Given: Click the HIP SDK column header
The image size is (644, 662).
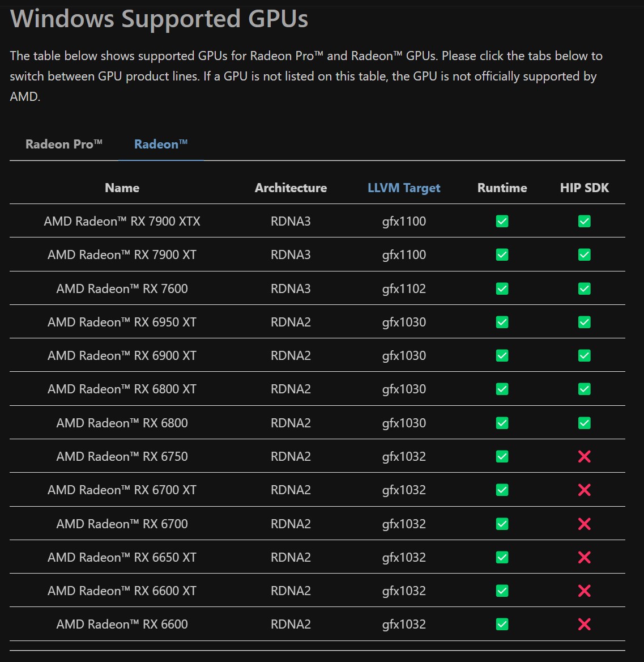Looking at the screenshot, I should 585,188.
